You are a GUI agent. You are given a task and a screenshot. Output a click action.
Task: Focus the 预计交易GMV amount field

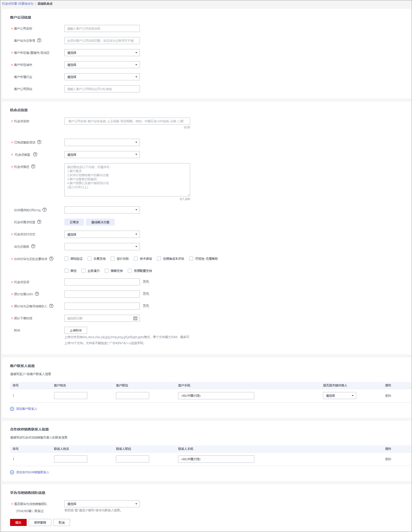102,294
